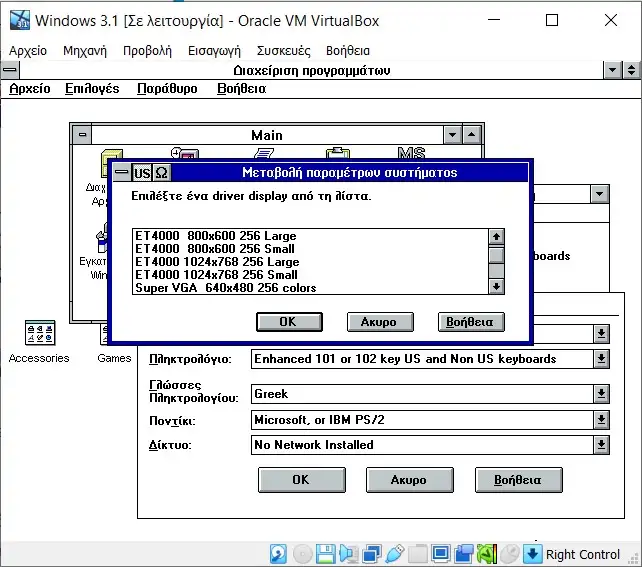The image size is (642, 567).
Task: Click Άκυρο in the background setup dialog
Action: 409,480
